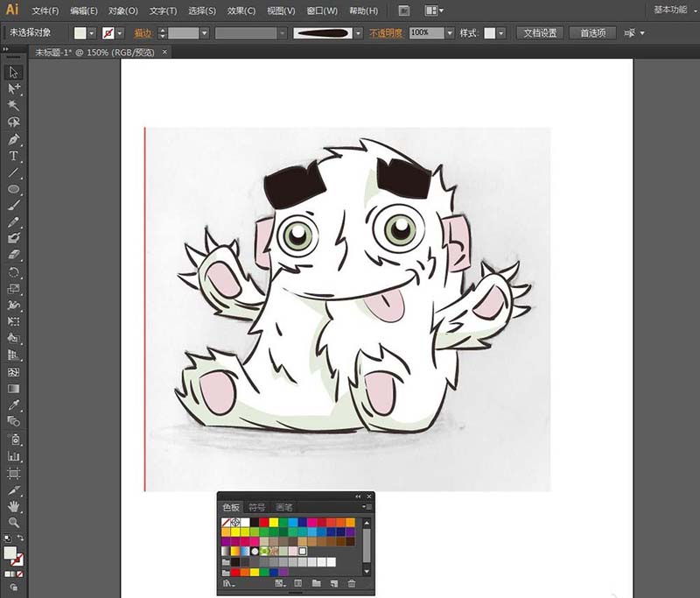
Task: Open show swatch kinds menu
Action: click(x=280, y=583)
